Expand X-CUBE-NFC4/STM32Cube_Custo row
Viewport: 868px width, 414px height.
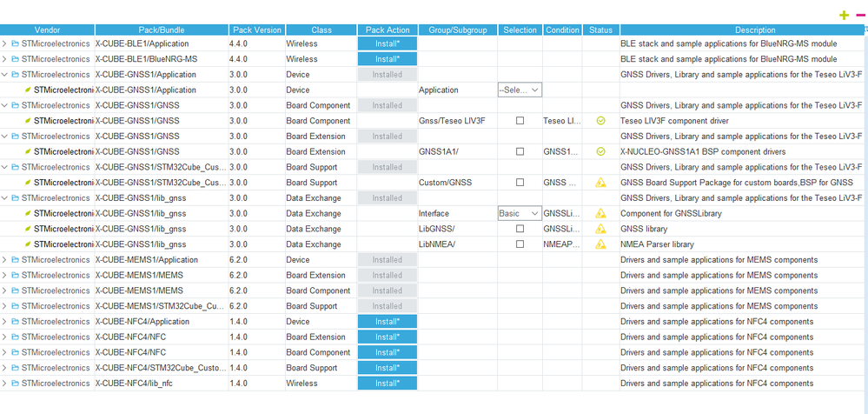point(5,368)
